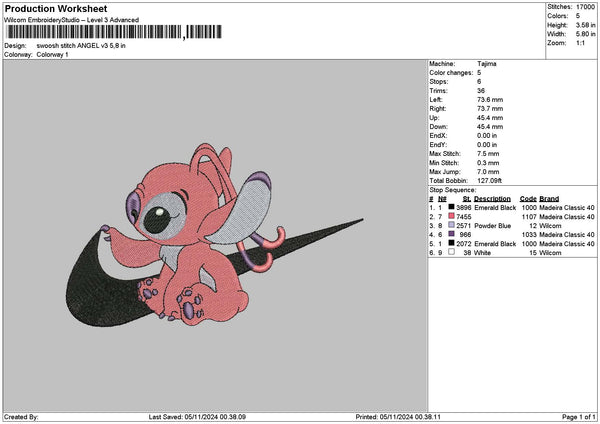600x424 pixels.
Task: Select the 'Wilcom' brand in the White row
Action: (x=550, y=253)
